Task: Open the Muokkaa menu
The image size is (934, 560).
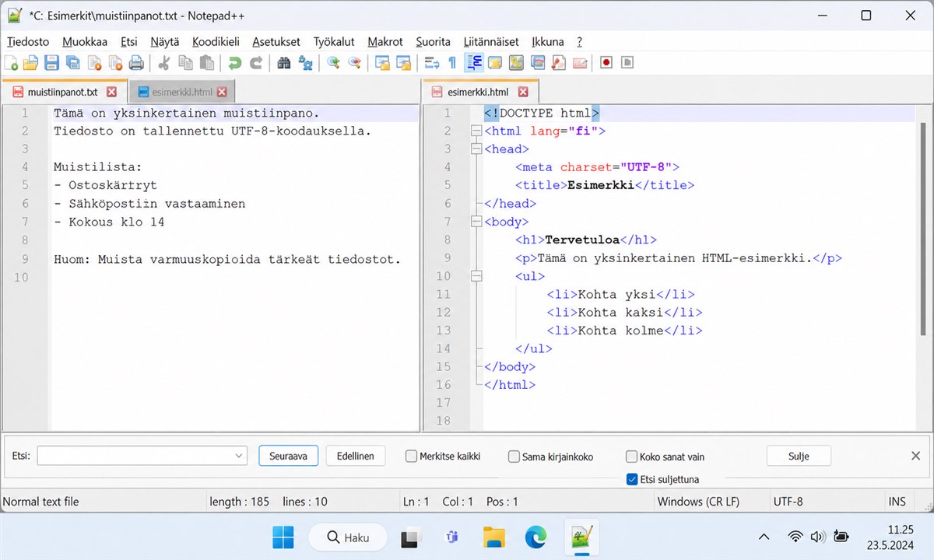Action: pos(85,42)
